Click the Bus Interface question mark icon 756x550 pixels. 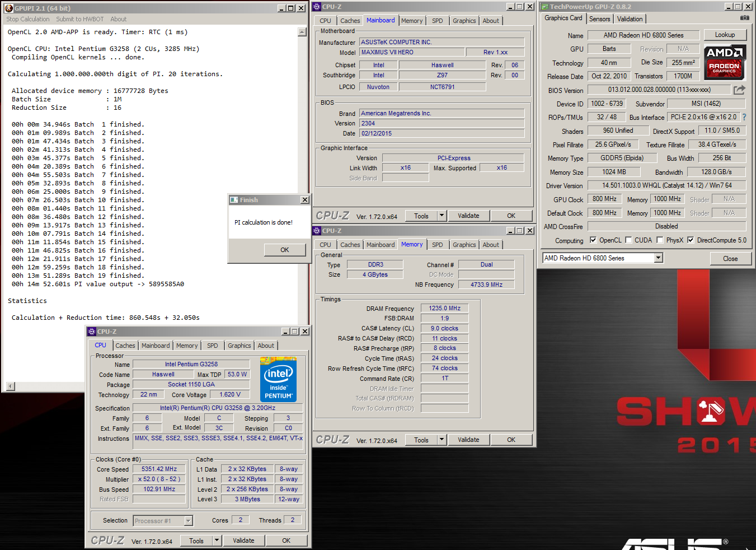click(x=744, y=117)
